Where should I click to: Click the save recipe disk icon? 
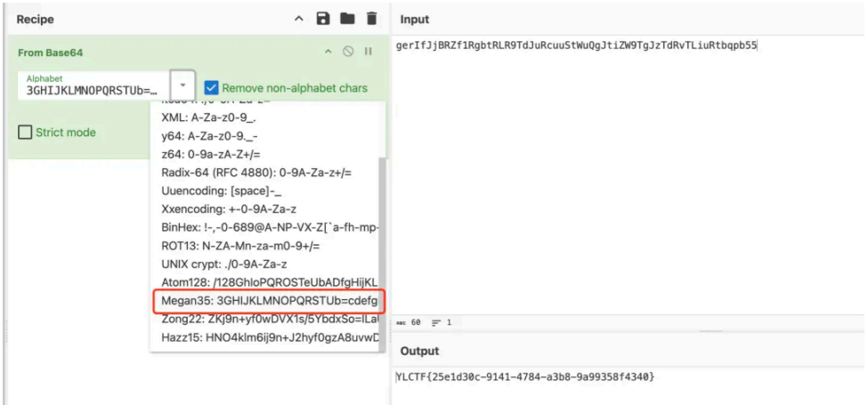(323, 19)
